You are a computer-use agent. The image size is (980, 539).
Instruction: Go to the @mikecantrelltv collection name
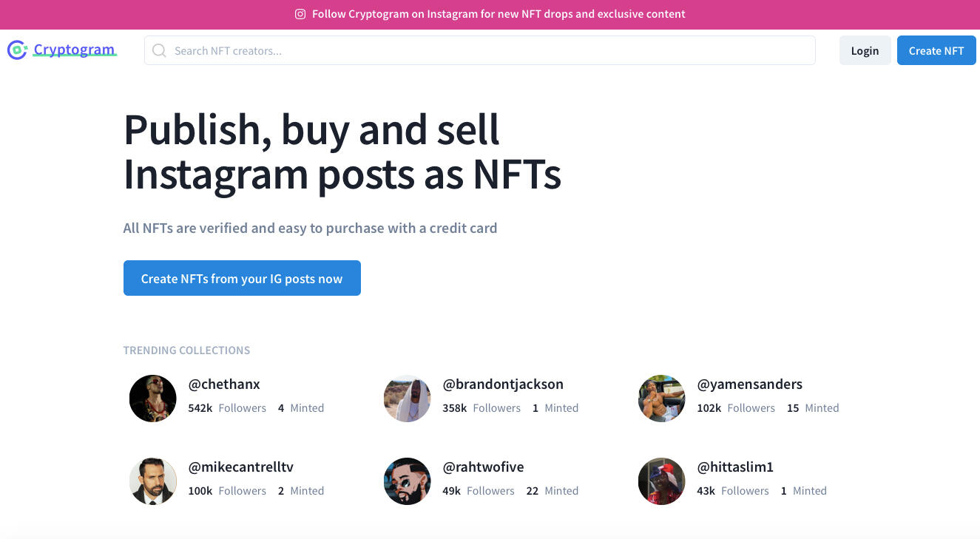point(241,467)
